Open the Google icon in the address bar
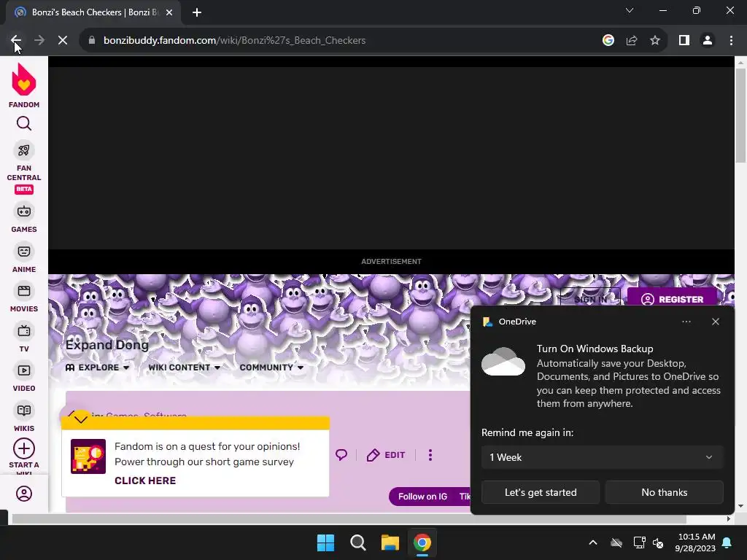The width and height of the screenshot is (747, 560). [608, 41]
